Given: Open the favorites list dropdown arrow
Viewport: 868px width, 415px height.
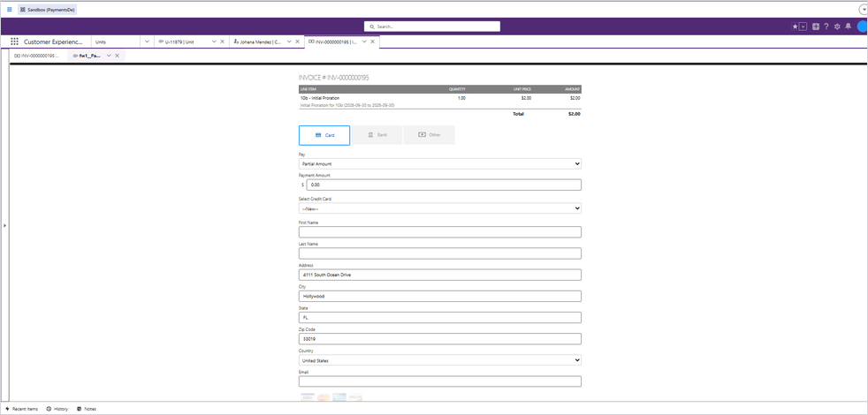Looking at the screenshot, I should [803, 26].
